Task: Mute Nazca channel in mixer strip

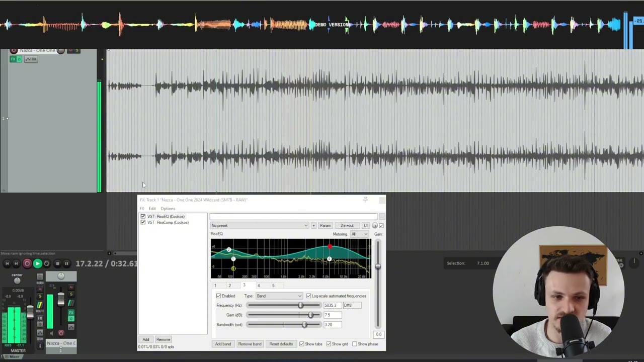Action: [71, 287]
